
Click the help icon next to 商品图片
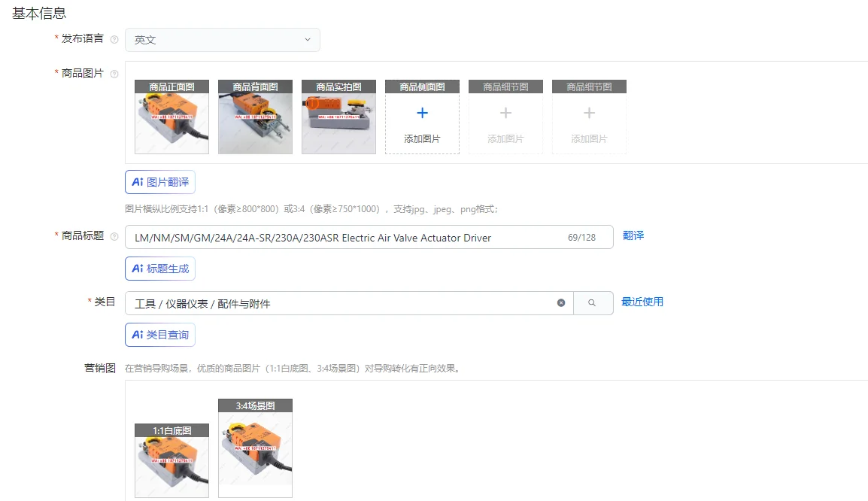(x=114, y=74)
